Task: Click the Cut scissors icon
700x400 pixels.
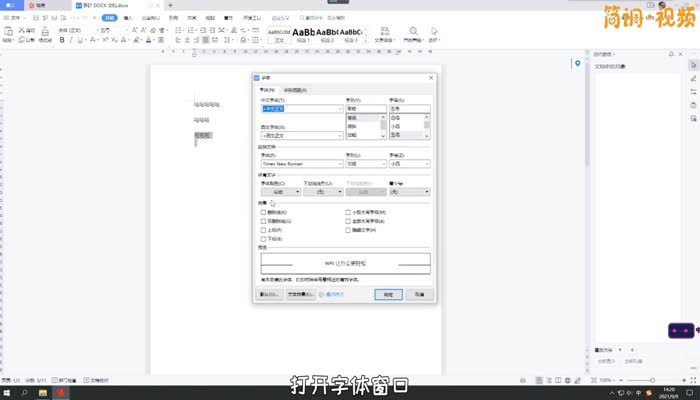Action: [x=21, y=30]
